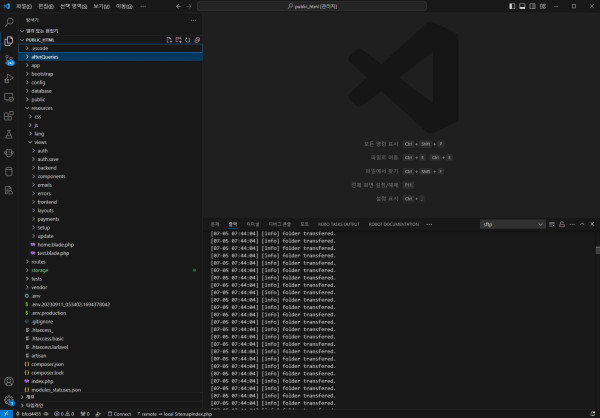Click the notifications bell in status bar
Viewport: 600px width, 418px height.
(593, 414)
